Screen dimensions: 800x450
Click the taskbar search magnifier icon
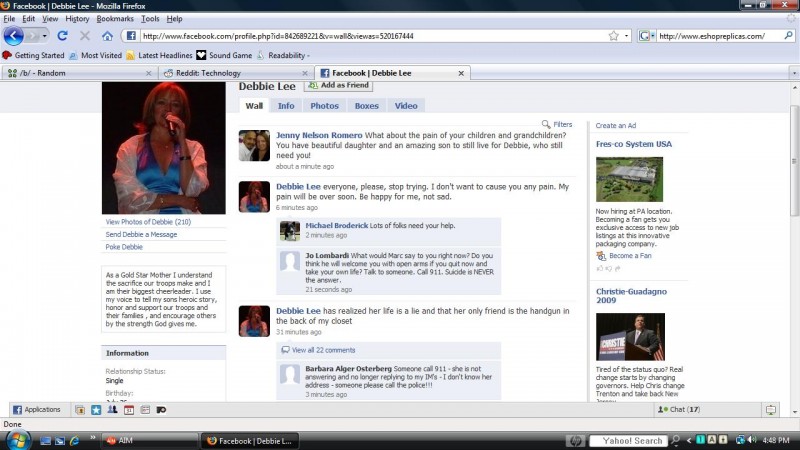[675, 440]
